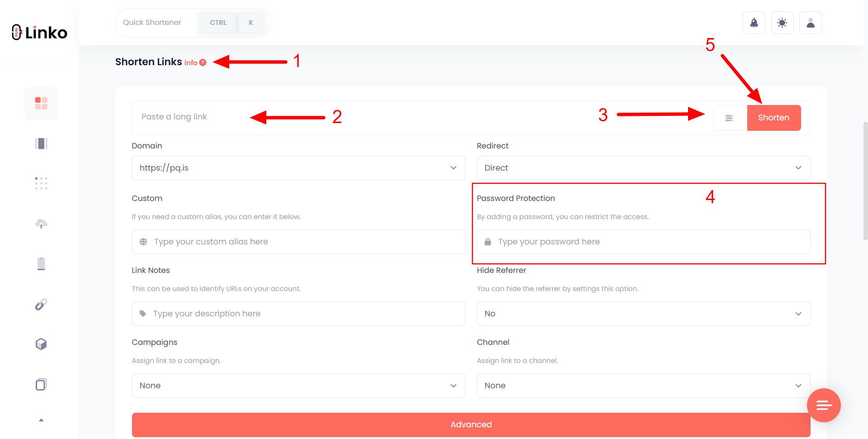Click the CTRL key badge
Screen dimensions: 868x439
coord(218,23)
